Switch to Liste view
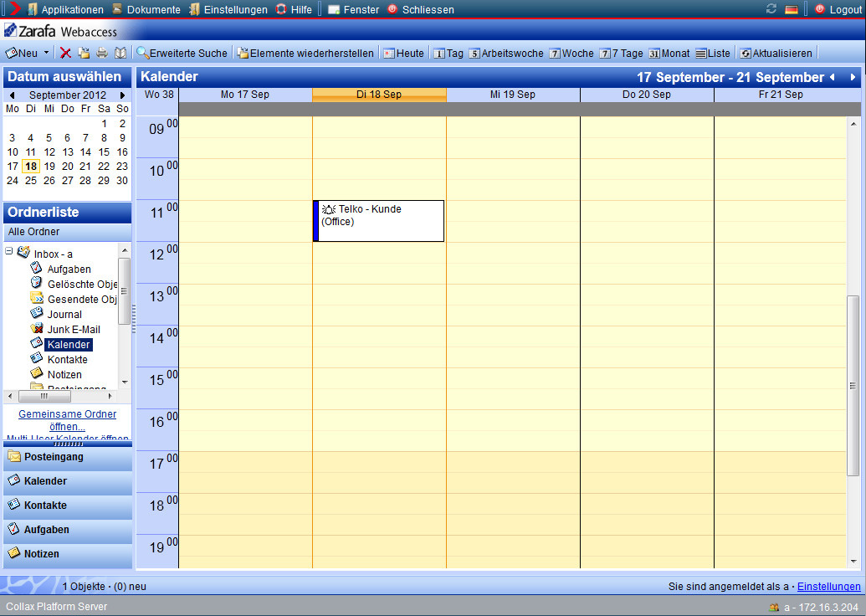The height and width of the screenshot is (616, 866). click(713, 53)
